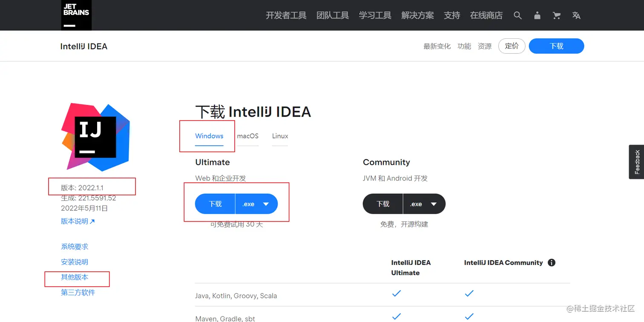Open 安装说明 link

(x=75, y=262)
